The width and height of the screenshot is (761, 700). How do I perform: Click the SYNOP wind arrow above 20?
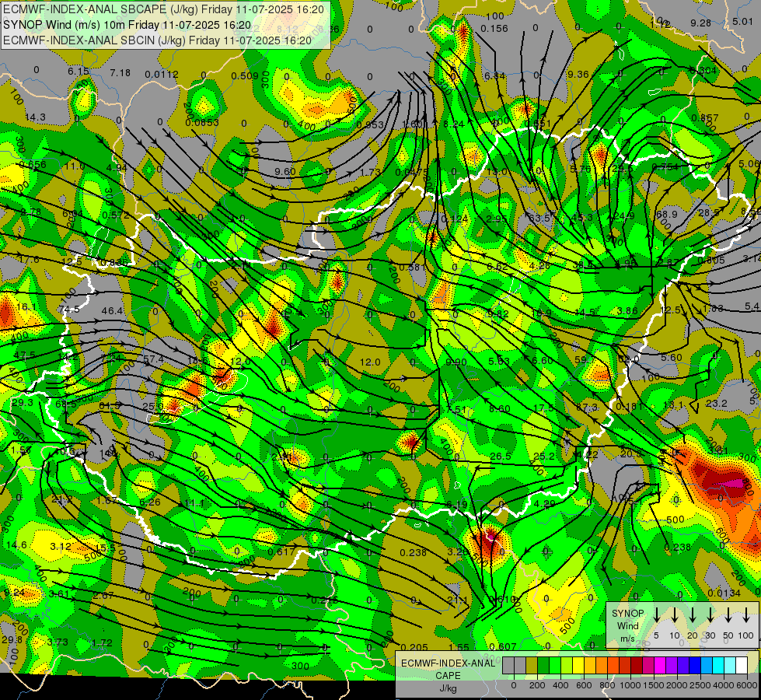click(x=693, y=615)
